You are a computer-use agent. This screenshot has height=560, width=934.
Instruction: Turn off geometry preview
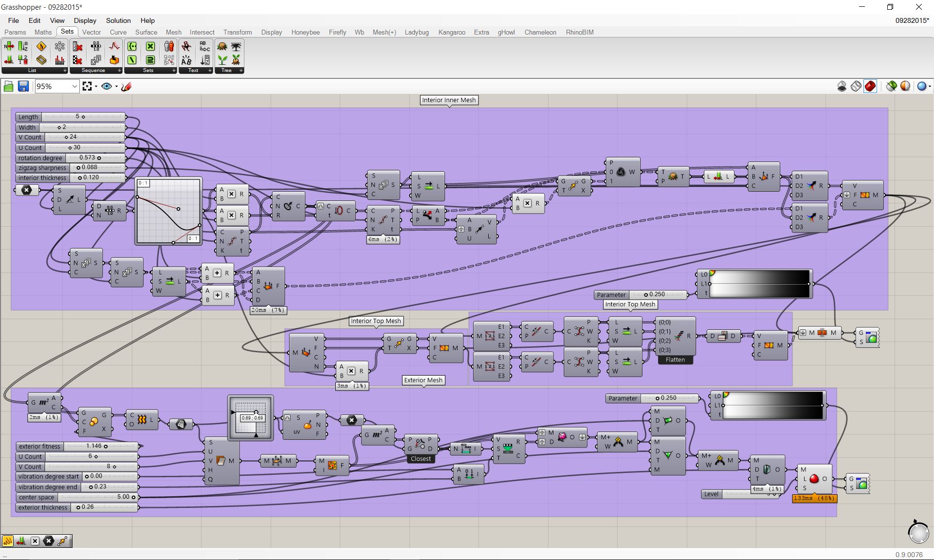click(842, 87)
